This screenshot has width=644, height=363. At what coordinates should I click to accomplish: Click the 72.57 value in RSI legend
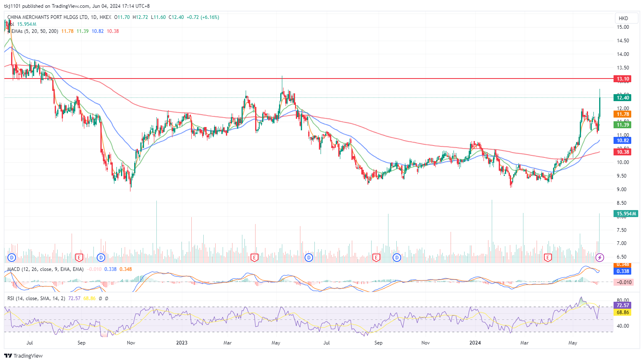[74, 298]
